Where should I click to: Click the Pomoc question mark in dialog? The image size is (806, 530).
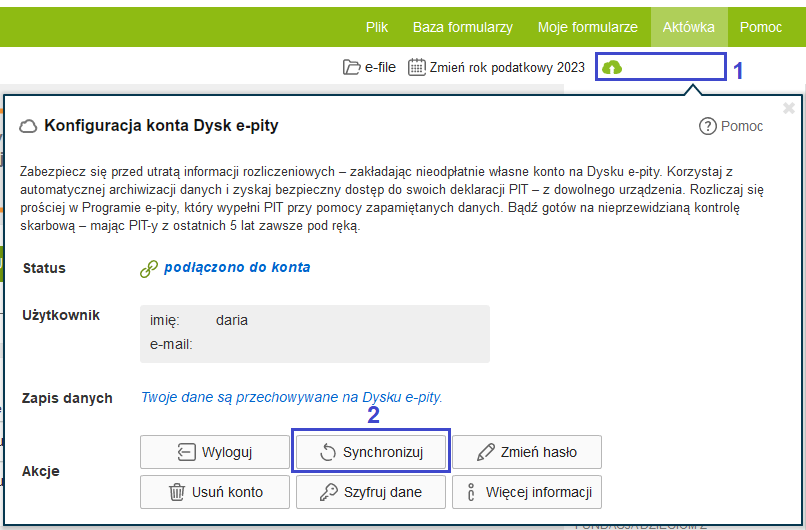(708, 126)
